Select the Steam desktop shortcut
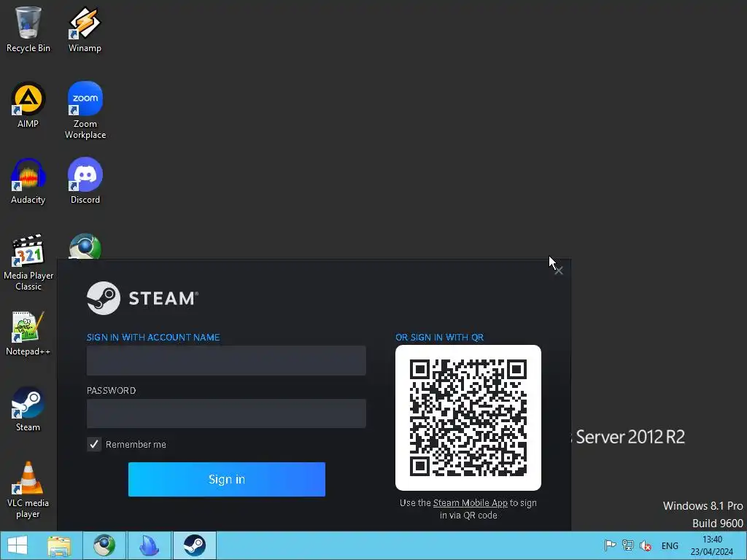Image resolution: width=747 pixels, height=560 pixels. click(x=28, y=409)
